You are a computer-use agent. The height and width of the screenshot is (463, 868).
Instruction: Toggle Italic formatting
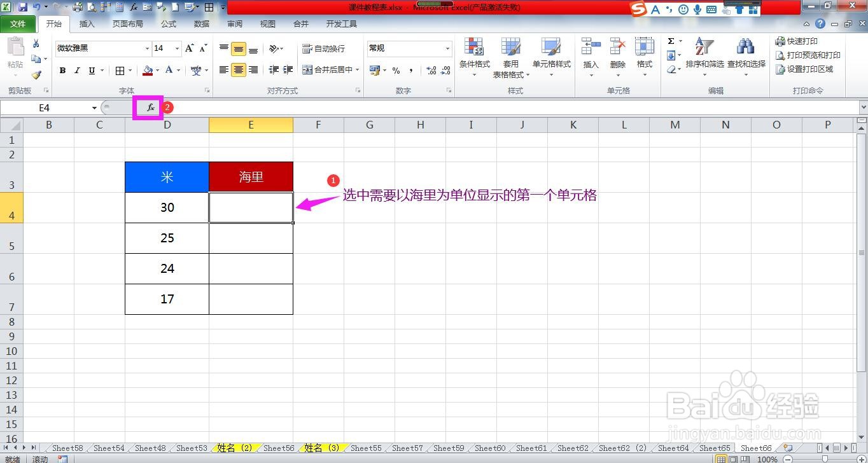[77, 71]
